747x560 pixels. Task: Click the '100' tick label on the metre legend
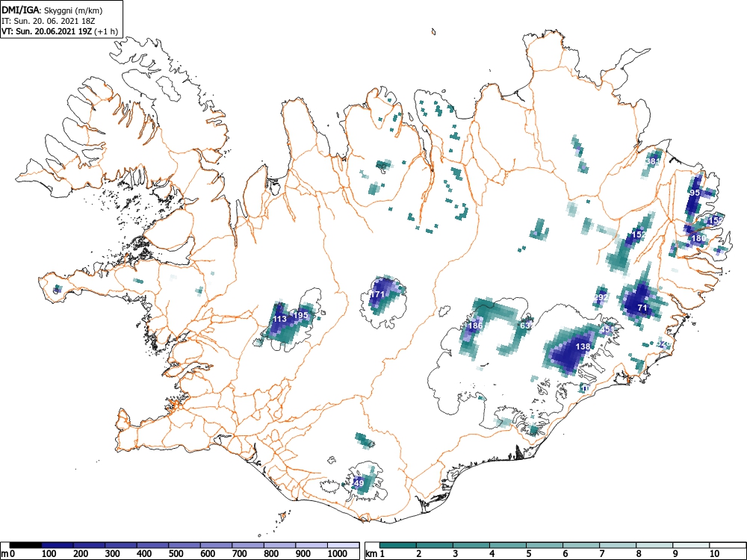(49, 554)
